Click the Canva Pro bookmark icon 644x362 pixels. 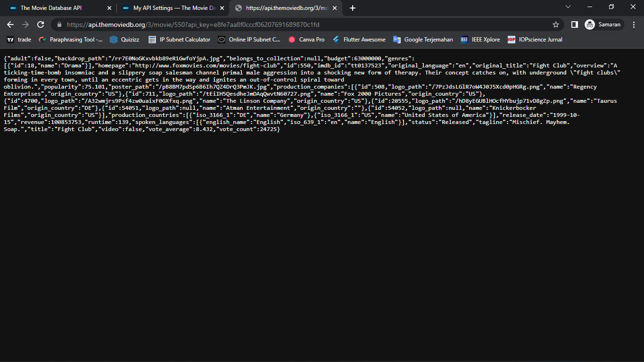[x=291, y=40]
